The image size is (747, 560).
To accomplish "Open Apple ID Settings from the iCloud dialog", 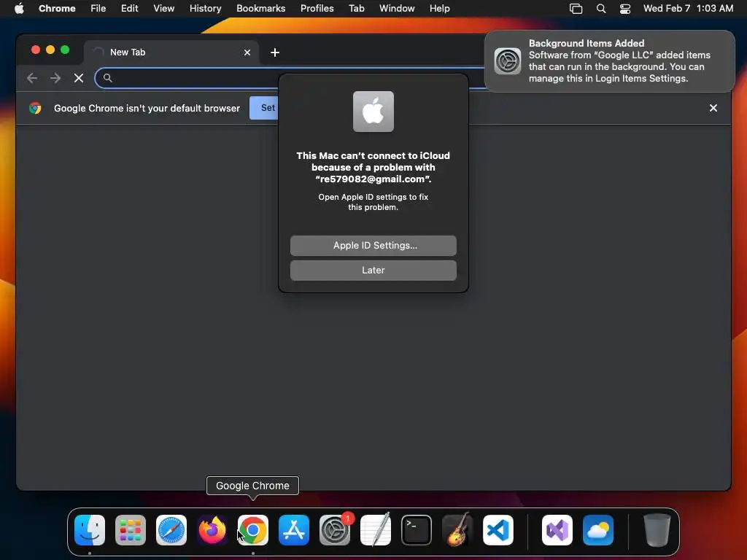I will click(373, 245).
